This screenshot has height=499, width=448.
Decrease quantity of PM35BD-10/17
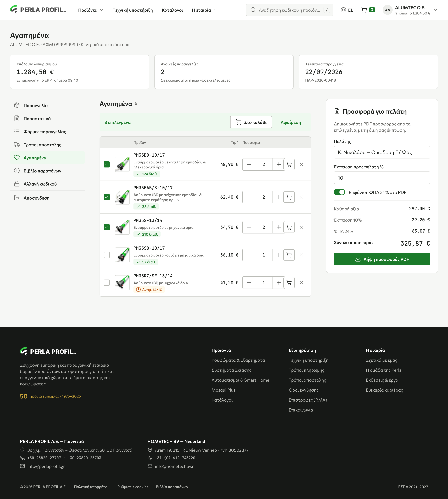click(x=249, y=164)
